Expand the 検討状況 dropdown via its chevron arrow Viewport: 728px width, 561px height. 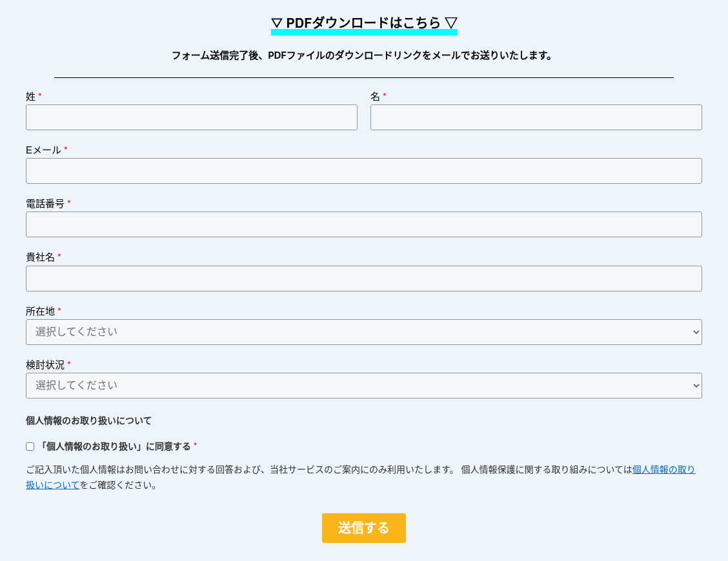coord(694,386)
